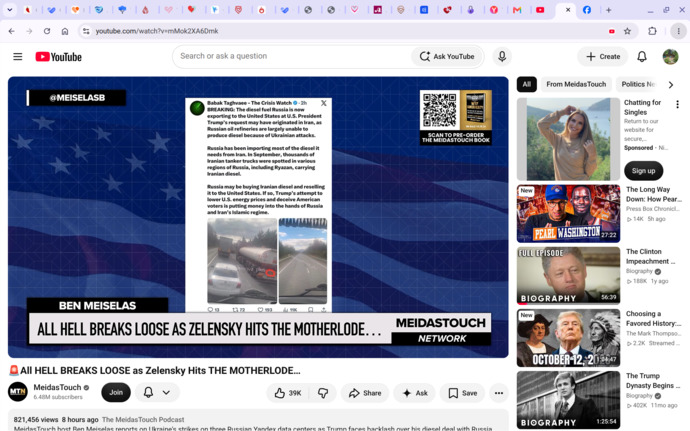Open the Create button
Viewport: 690px width, 431px height.
click(x=603, y=56)
